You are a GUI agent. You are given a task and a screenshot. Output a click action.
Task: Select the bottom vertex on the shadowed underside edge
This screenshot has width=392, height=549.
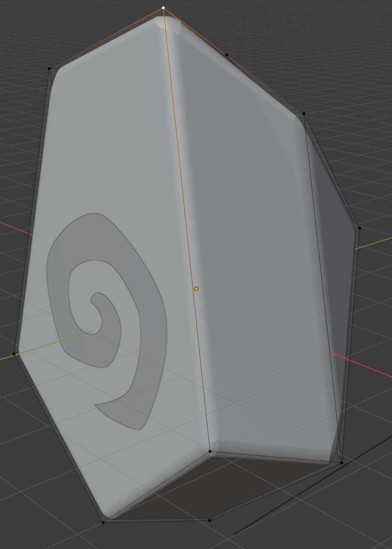point(209,520)
